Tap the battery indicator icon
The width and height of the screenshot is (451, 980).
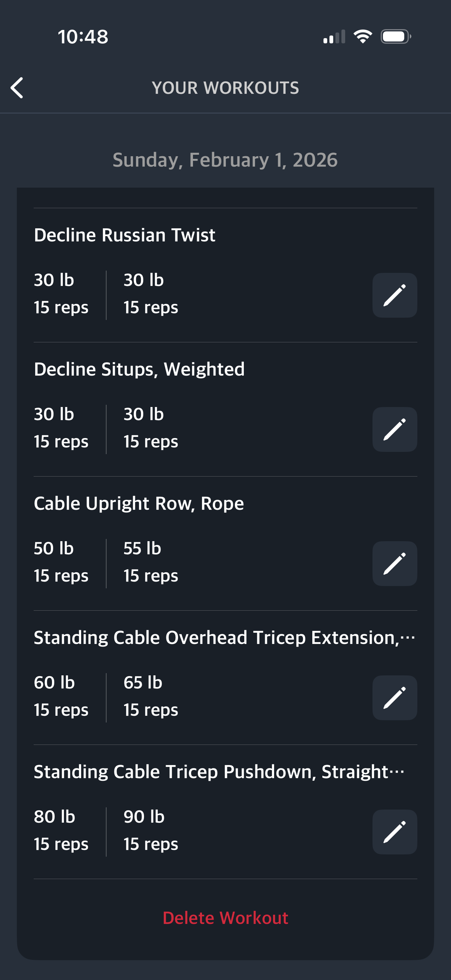point(395,37)
